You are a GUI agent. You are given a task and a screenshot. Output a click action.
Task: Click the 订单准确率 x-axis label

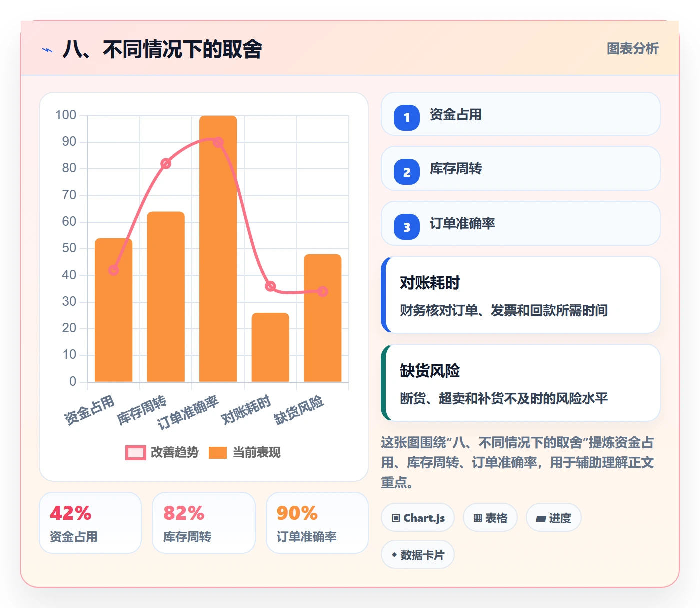click(x=188, y=412)
